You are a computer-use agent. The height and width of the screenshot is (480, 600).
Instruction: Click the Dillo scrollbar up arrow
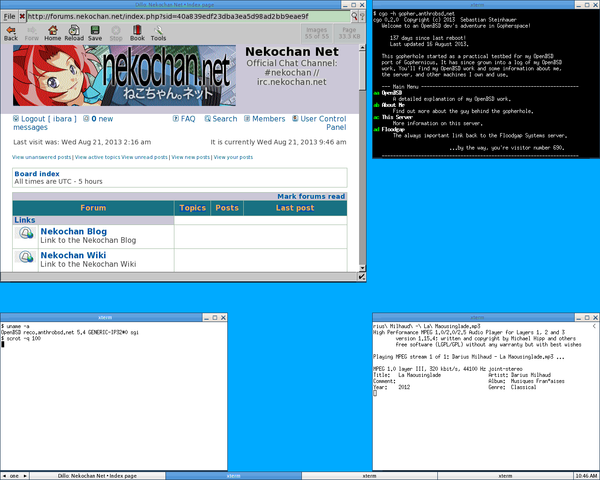[362, 47]
